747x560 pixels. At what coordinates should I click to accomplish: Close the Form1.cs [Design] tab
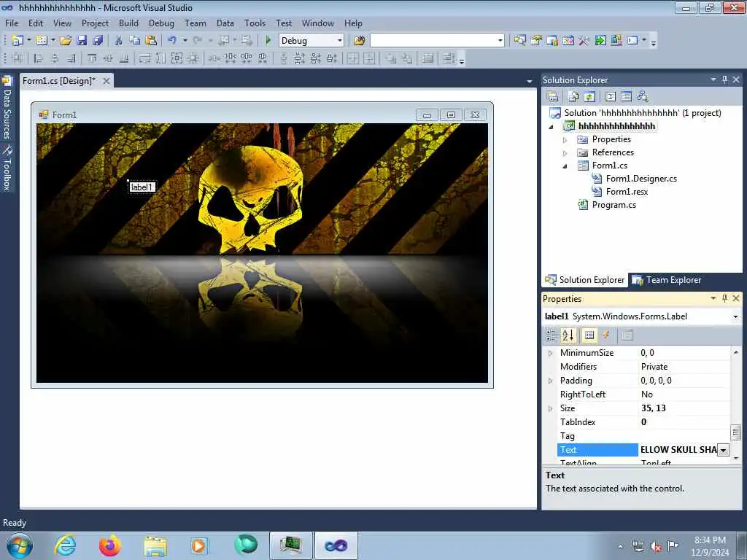(107, 81)
